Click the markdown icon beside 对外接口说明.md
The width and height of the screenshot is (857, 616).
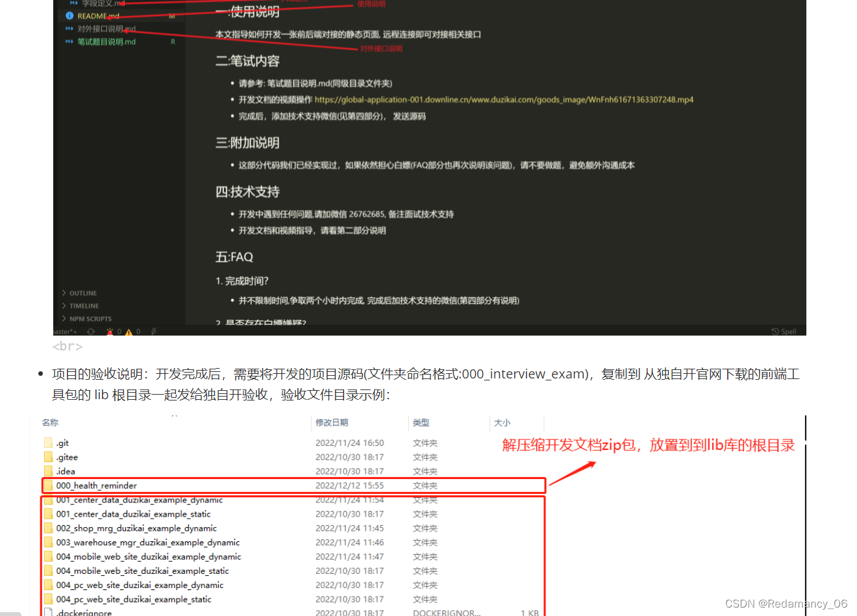click(69, 29)
